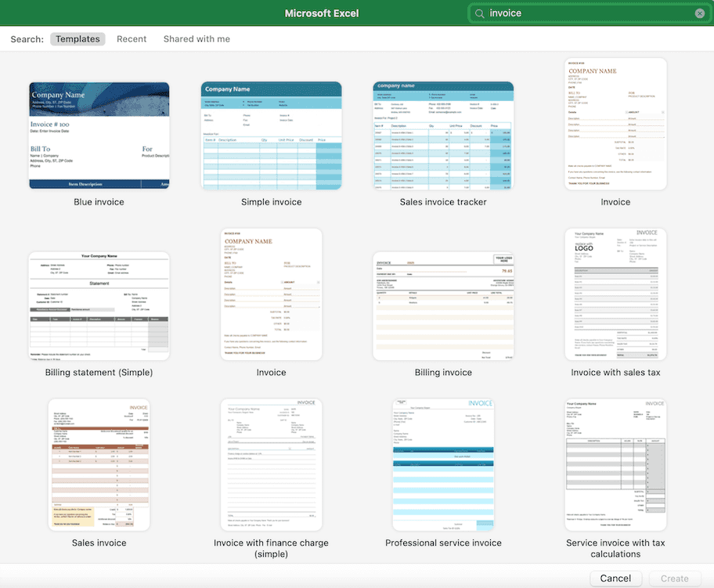Select Invoice template beside Sales invoice tracker
714x588 pixels.
(x=615, y=124)
